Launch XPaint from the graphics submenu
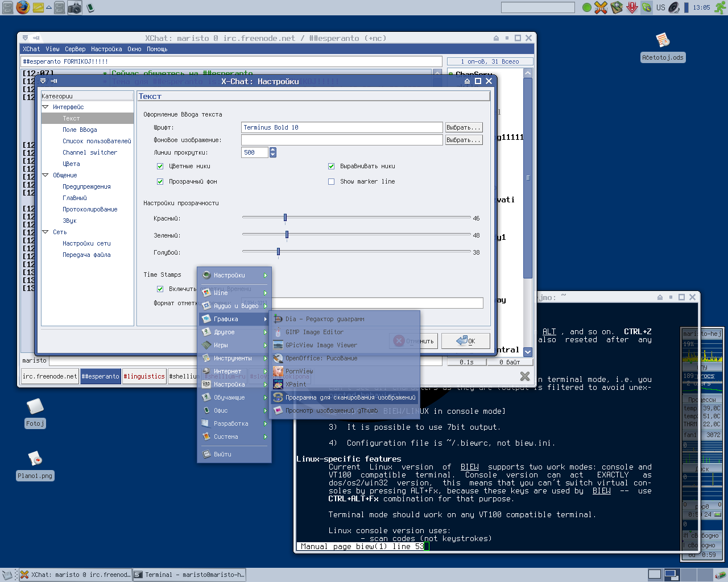728x582 pixels. [345, 384]
